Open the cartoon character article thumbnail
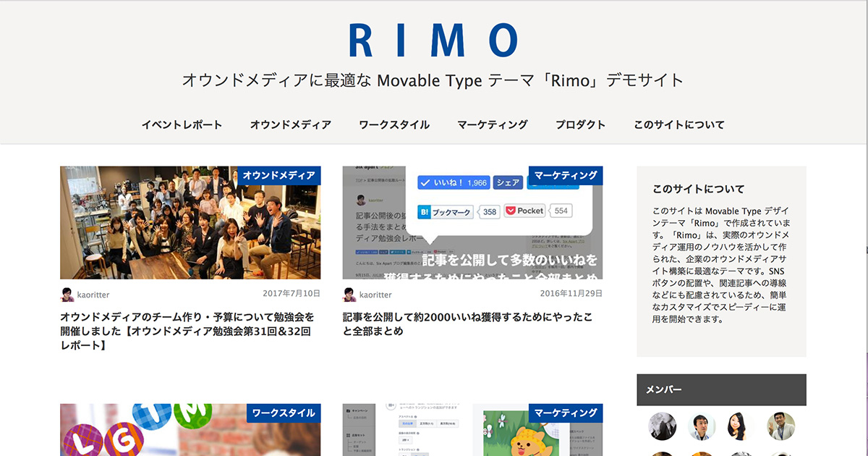The width and height of the screenshot is (868, 456). (x=472, y=430)
